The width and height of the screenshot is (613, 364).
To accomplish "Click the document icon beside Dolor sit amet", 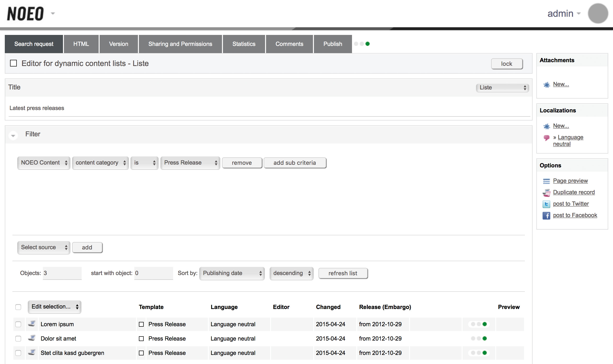I will (x=32, y=338).
